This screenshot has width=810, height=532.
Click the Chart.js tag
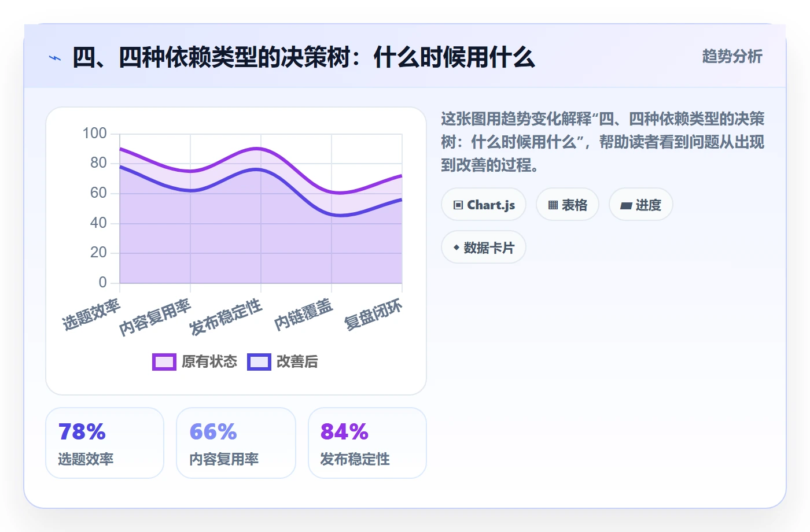click(x=484, y=204)
